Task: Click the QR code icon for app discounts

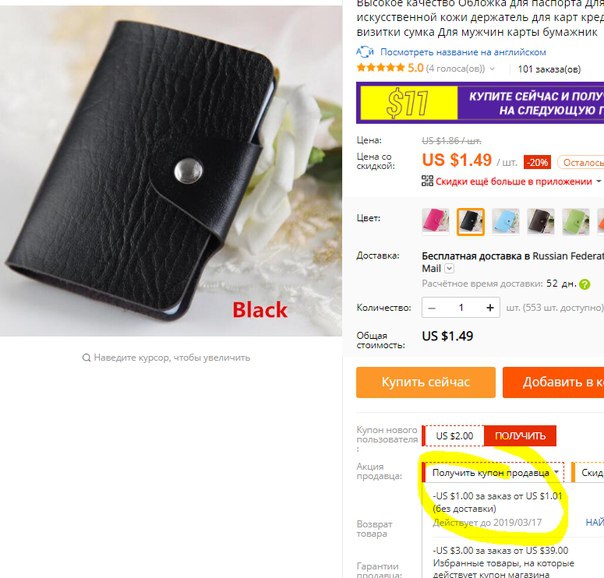Action: pos(427,181)
